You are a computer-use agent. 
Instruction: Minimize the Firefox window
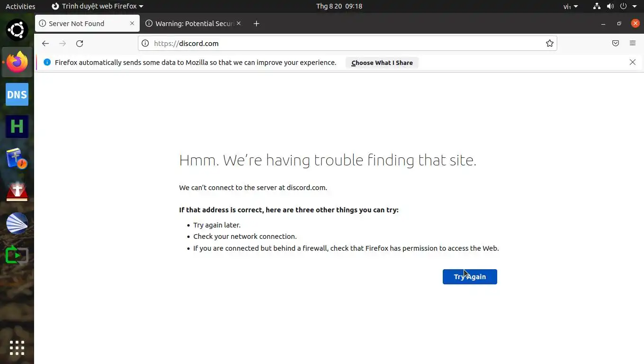coord(603,23)
